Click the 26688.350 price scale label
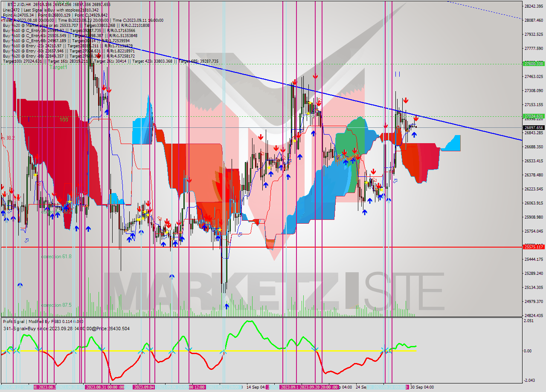Screen dimensions: 546x392 pos(534,147)
